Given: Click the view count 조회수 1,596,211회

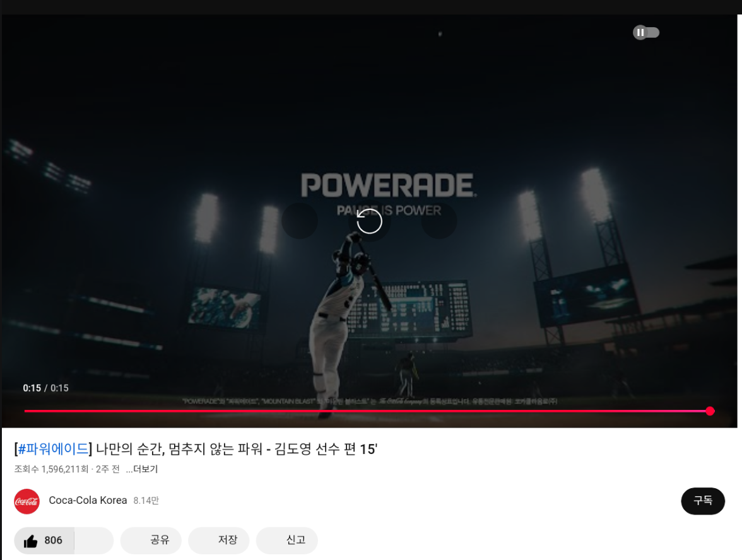Looking at the screenshot, I should pyautogui.click(x=51, y=469).
